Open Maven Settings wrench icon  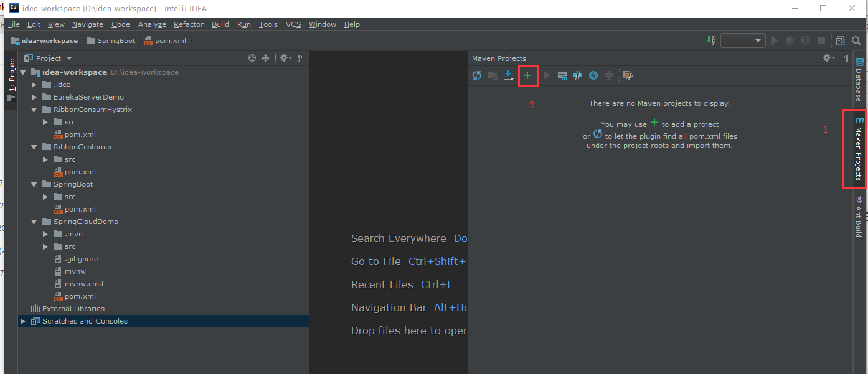click(x=628, y=75)
